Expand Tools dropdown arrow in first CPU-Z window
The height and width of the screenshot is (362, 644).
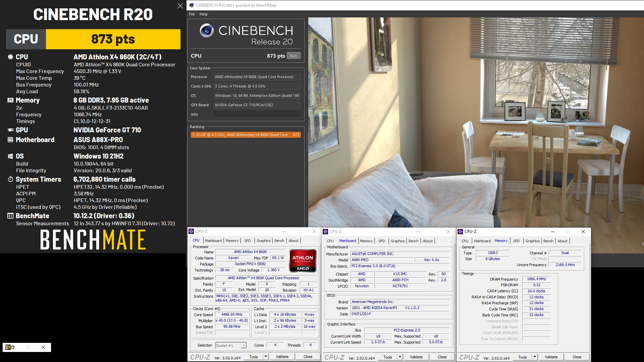266,357
